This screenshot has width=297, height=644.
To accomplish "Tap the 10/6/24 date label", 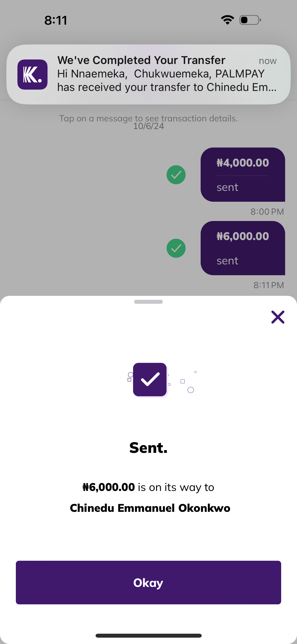I will (148, 126).
